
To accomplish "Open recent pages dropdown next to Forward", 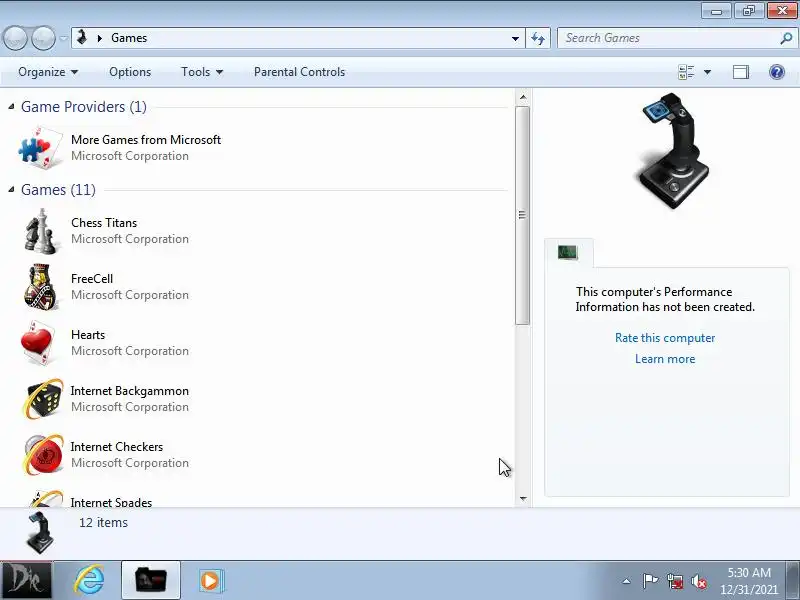I will tap(63, 38).
